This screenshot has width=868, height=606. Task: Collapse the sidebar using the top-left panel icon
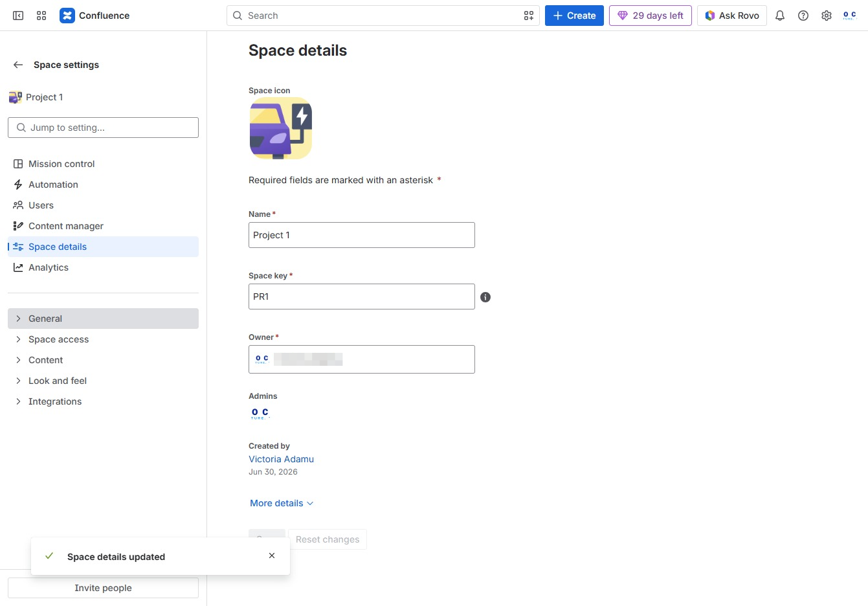[18, 16]
